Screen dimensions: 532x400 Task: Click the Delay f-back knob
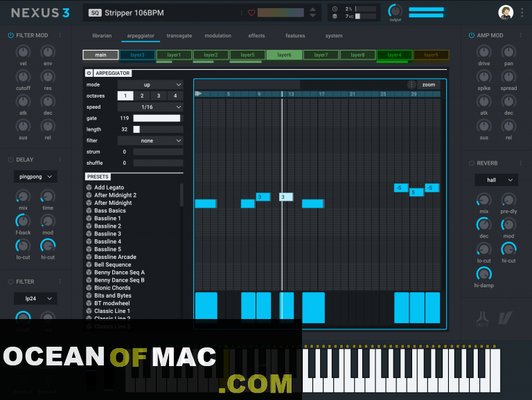pyautogui.click(x=23, y=221)
